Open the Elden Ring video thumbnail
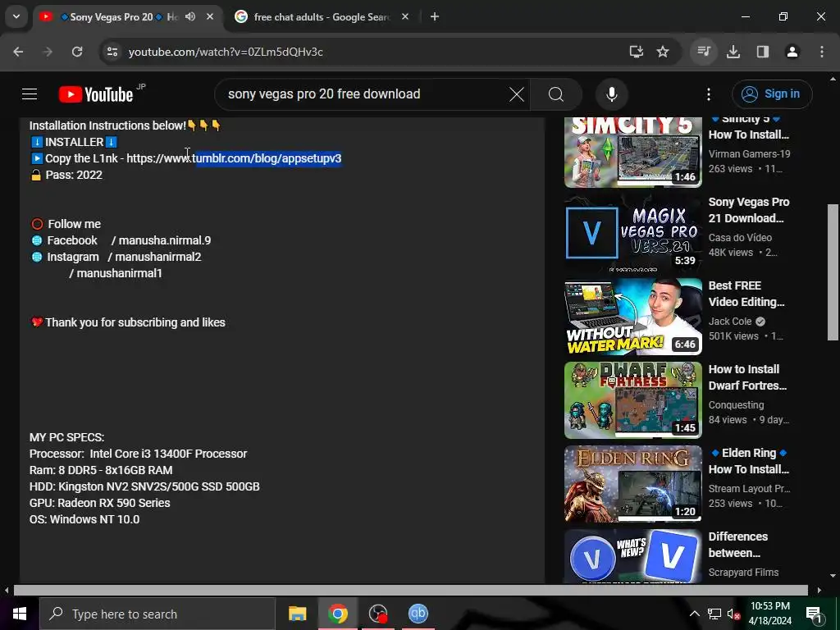Screen dimensions: 840x630 (x=632, y=483)
